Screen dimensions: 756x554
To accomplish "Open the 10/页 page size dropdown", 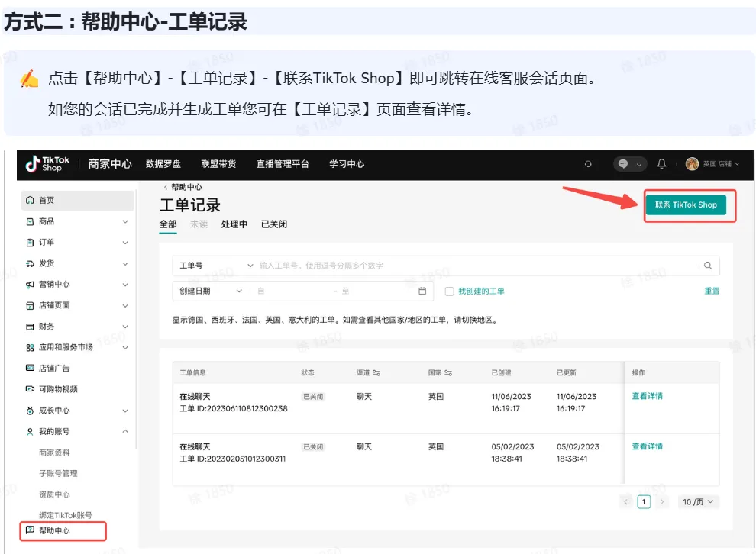I will pos(698,502).
